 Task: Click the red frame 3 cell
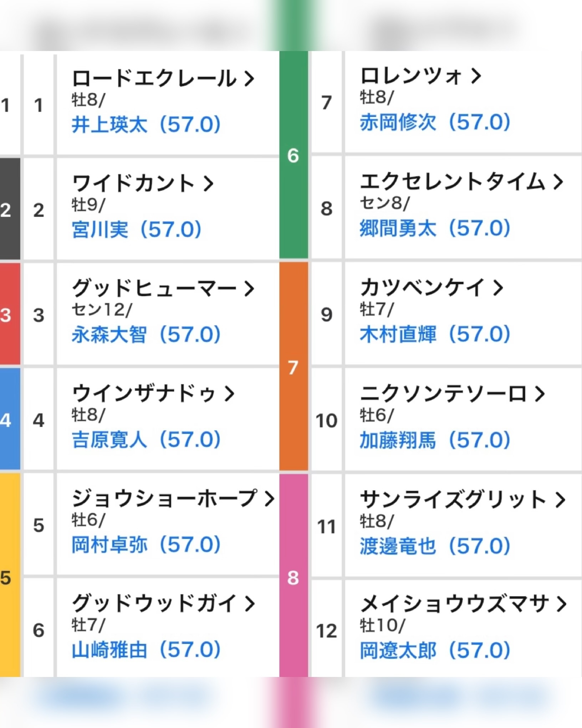9,315
